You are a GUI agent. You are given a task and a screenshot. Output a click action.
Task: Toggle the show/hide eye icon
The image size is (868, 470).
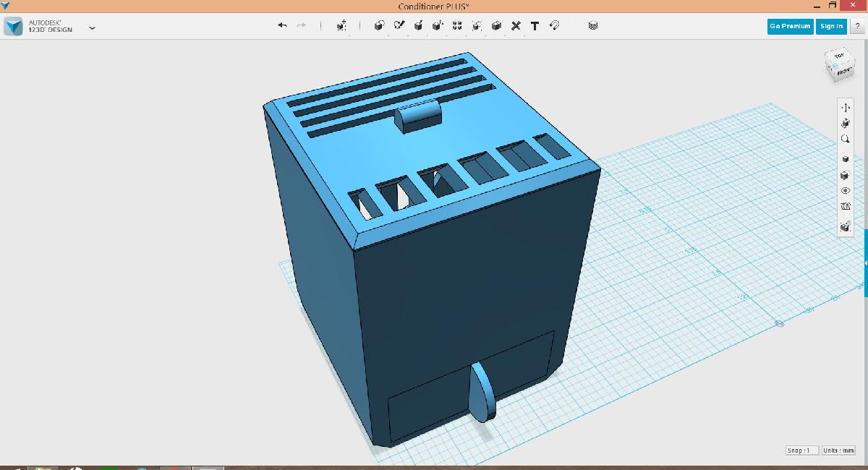[x=846, y=191]
